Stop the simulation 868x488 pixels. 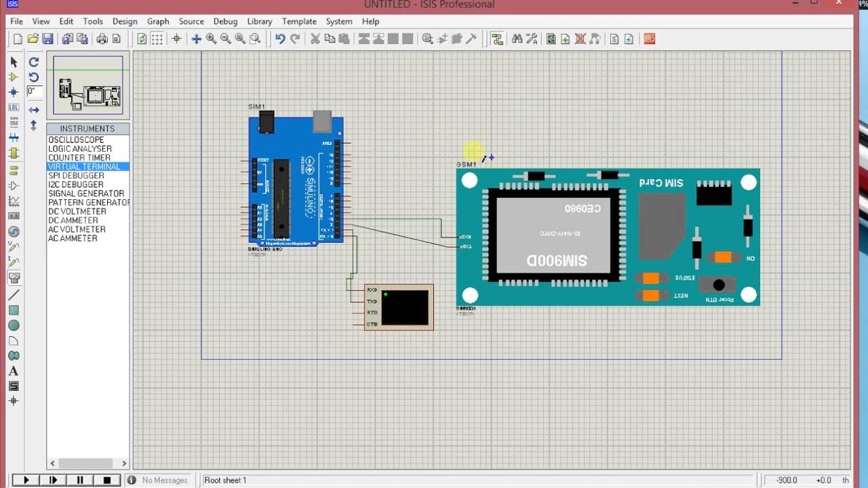click(x=106, y=480)
